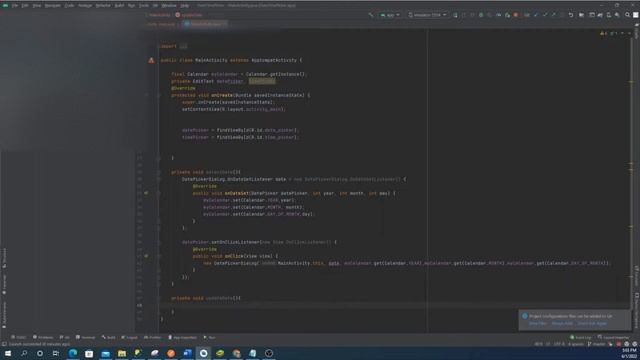Open the TODO tool window
640x360 pixels.
tap(18, 338)
